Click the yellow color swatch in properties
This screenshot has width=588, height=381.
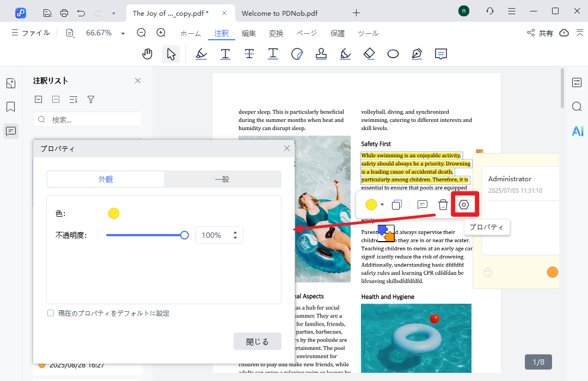pos(114,213)
